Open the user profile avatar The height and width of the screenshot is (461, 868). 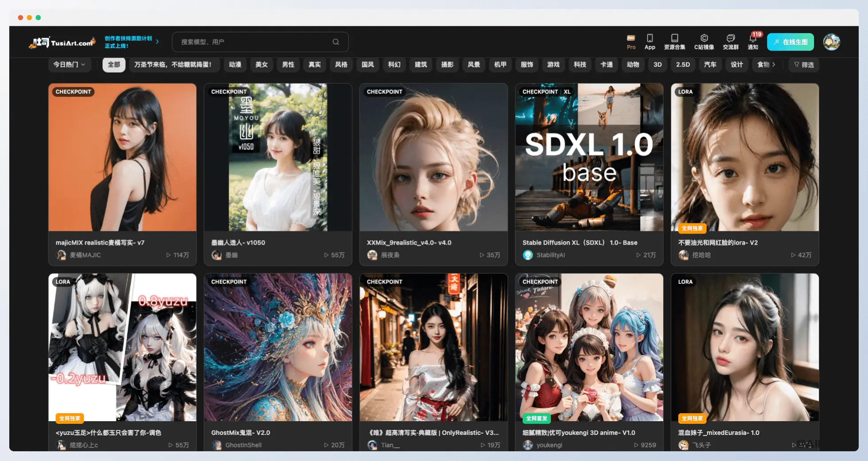[x=831, y=42]
